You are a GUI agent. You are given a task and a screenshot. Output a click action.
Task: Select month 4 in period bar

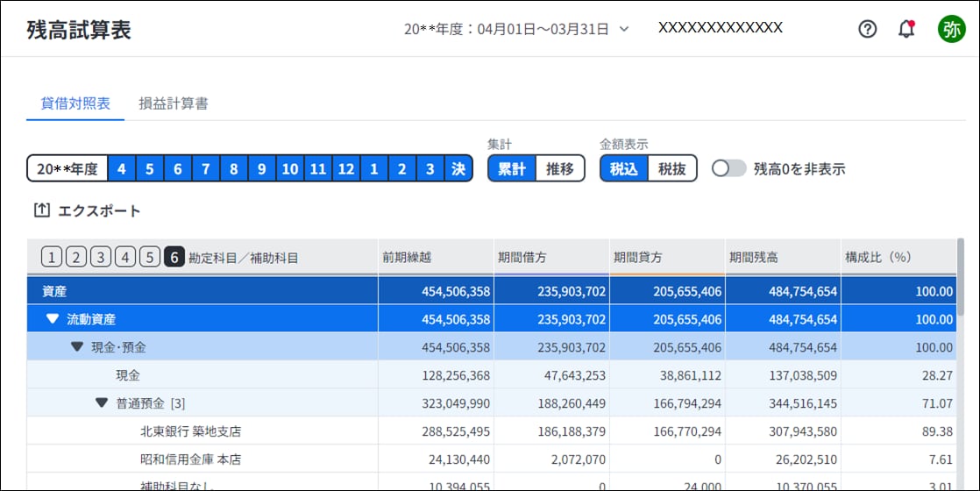[121, 169]
